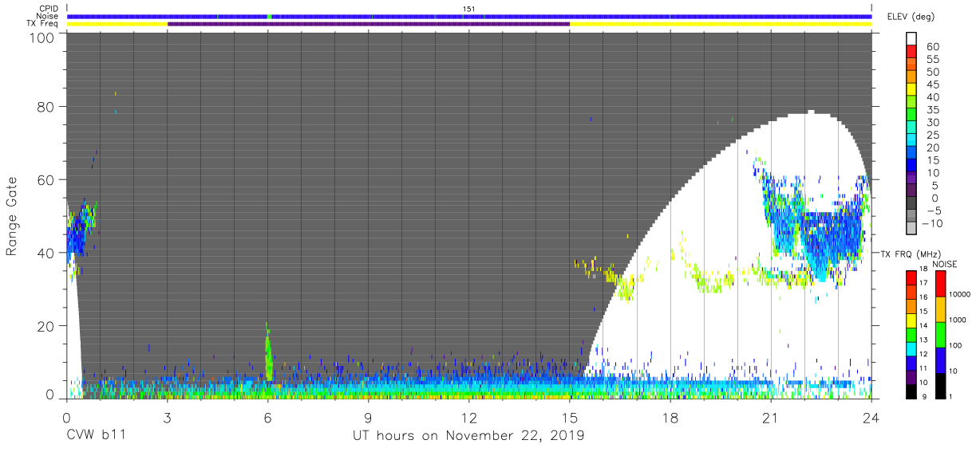980x452 pixels.
Task: Click the '24' UT hour tick label
Action: [871, 418]
